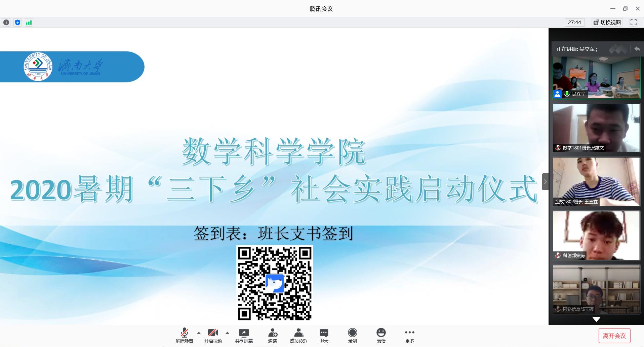The height and width of the screenshot is (347, 644).
Task: Open the meeting info icon
Action: 6,23
